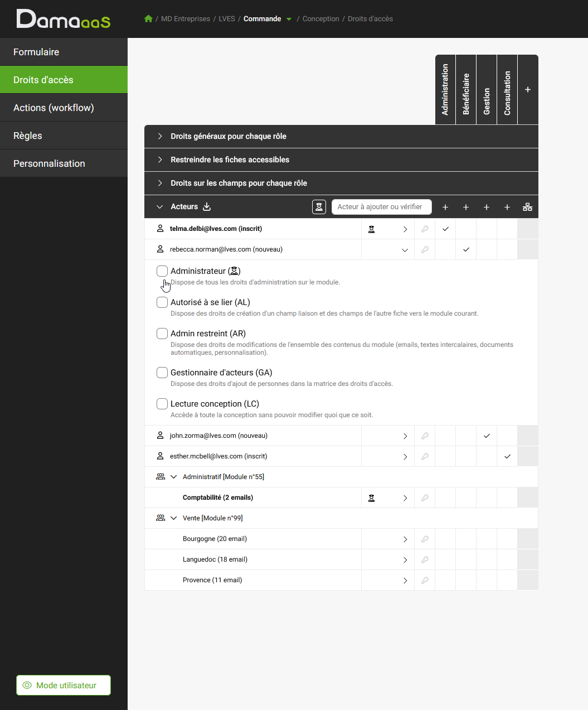Add a new role column with plus icon
Screen dimensions: 588x710
(528, 89)
